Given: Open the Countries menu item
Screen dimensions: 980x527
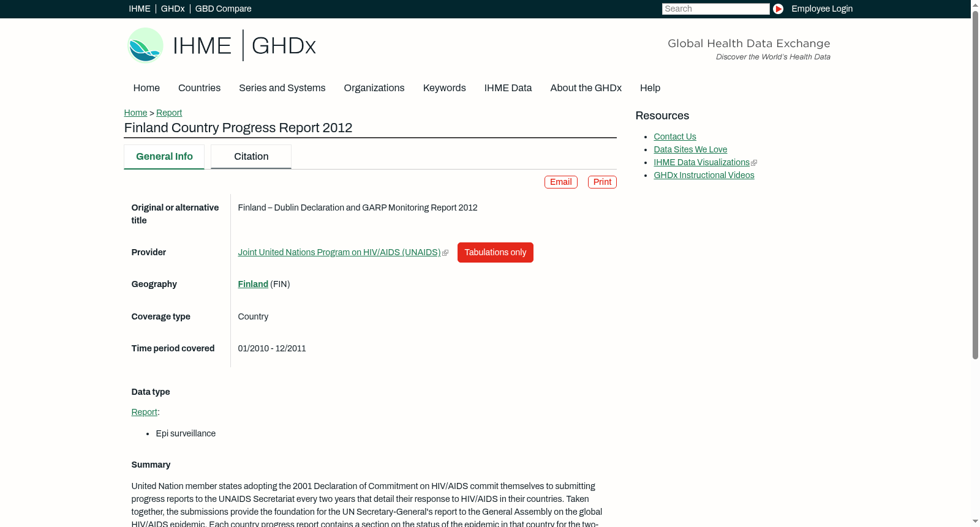Looking at the screenshot, I should click(x=199, y=88).
